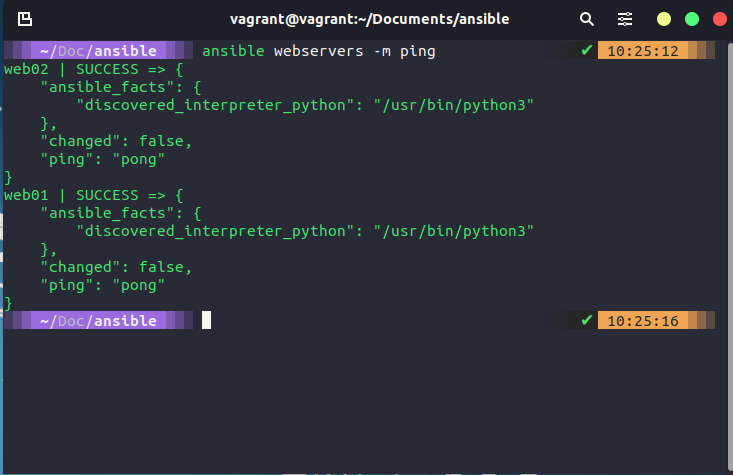Click the 10:25:16 timestamp segment
Viewport: 733px width, 475px height.
643,321
